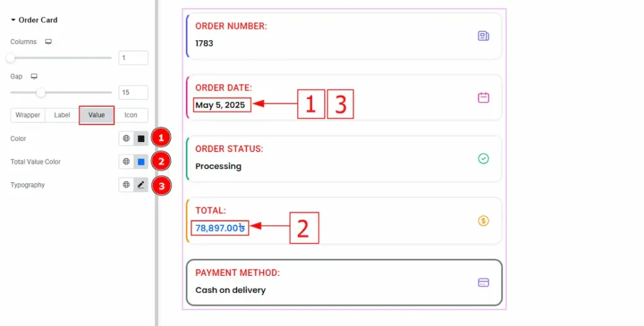Click the Order Date calendar icon

click(x=483, y=97)
